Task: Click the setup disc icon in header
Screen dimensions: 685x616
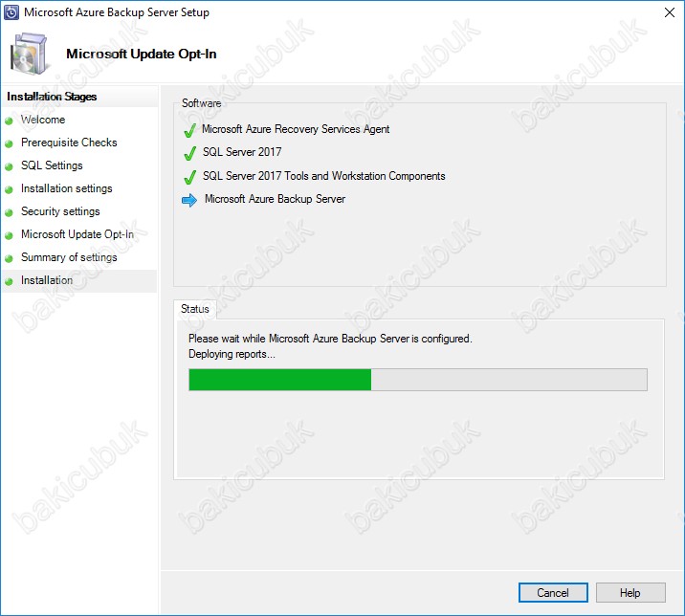Action: coord(29,54)
